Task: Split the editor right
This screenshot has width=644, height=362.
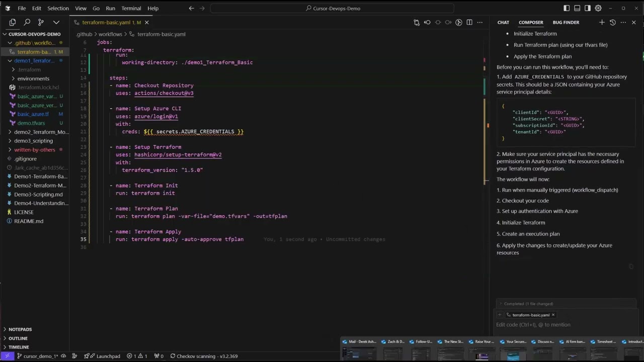Action: tap(469, 22)
